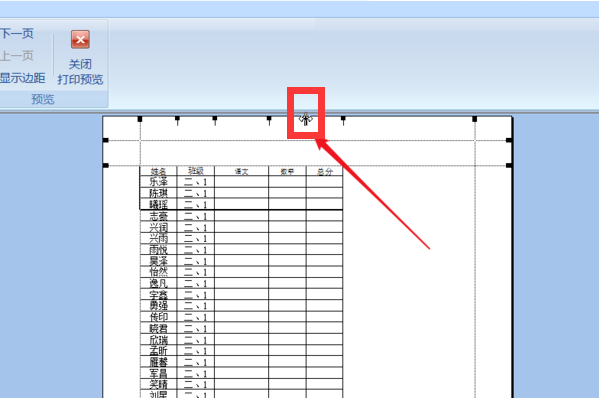Click the column handle inside the red box
599x398 pixels.
pyautogui.click(x=306, y=119)
